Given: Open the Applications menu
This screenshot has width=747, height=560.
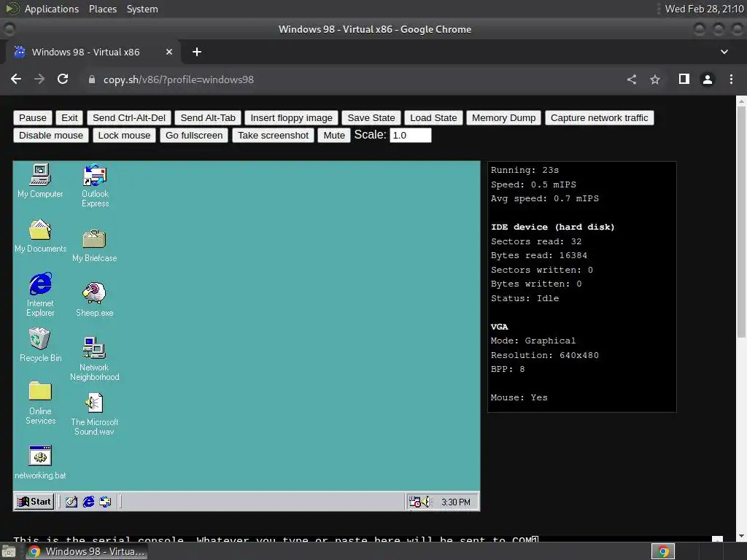Looking at the screenshot, I should tap(52, 9).
